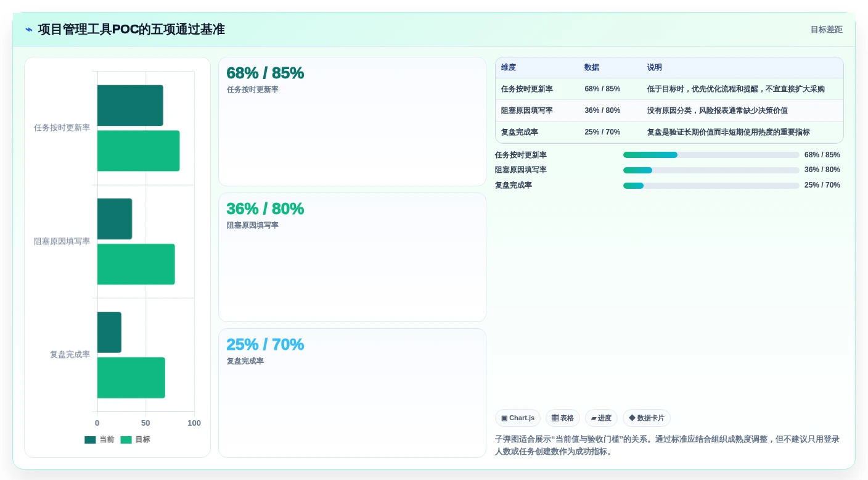
Task: Click 36% / 80% value beside progress bar
Action: (822, 170)
